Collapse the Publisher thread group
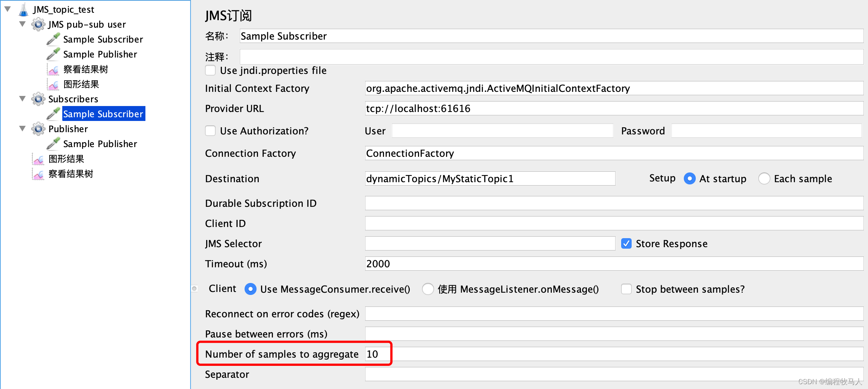 point(22,128)
